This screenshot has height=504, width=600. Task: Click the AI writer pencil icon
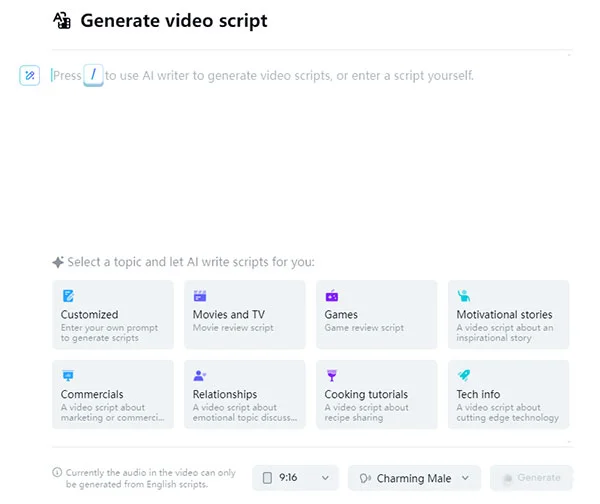29,75
